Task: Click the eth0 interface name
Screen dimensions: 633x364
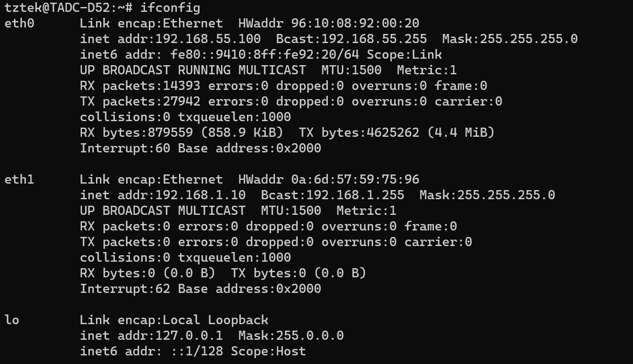Action: 19,24
